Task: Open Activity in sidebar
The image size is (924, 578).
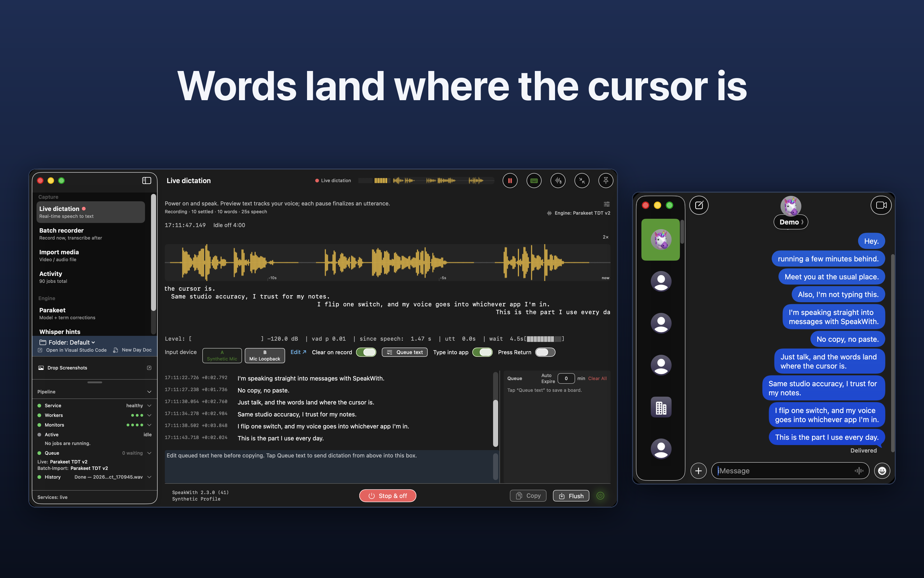Action: coord(91,277)
